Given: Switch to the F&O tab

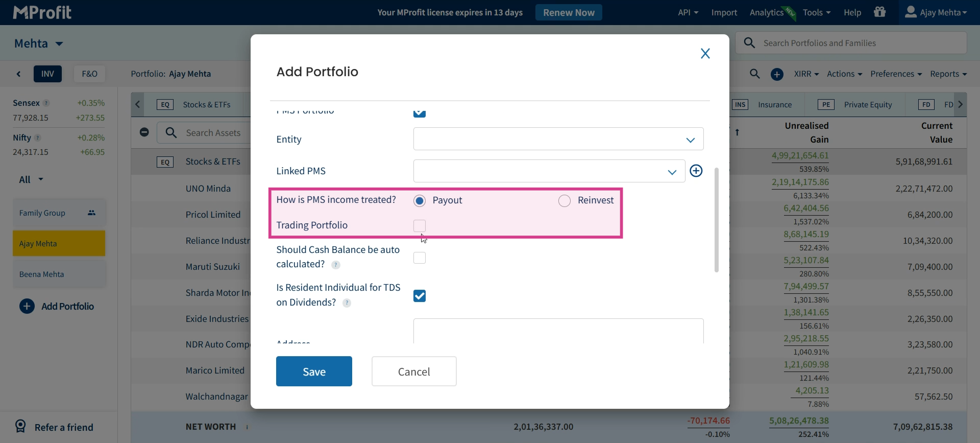Looking at the screenshot, I should [89, 74].
